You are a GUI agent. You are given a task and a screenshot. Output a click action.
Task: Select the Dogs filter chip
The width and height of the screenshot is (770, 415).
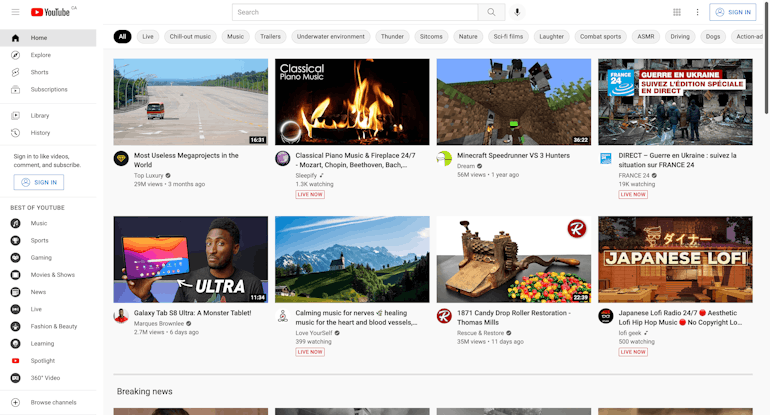tap(713, 36)
